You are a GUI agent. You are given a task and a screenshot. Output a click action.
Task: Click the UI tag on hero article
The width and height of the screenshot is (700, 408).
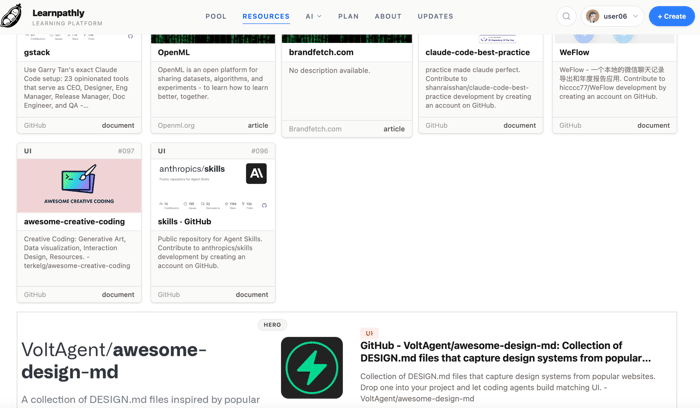coord(369,333)
